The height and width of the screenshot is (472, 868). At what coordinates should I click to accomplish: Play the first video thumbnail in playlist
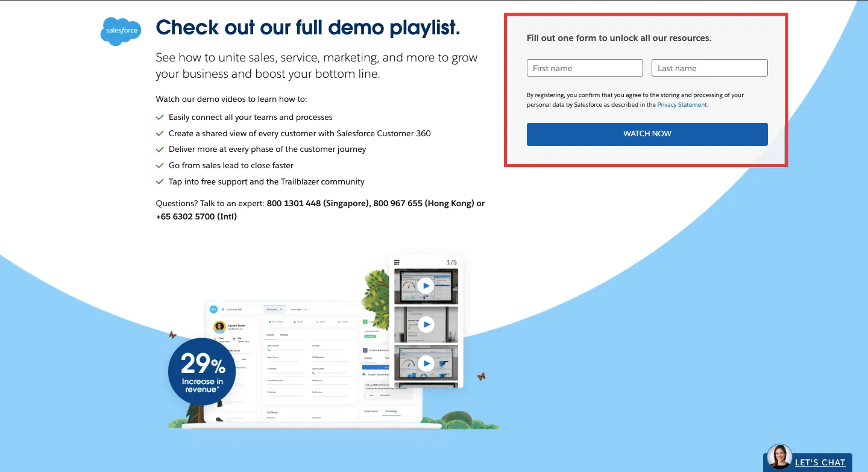click(426, 286)
